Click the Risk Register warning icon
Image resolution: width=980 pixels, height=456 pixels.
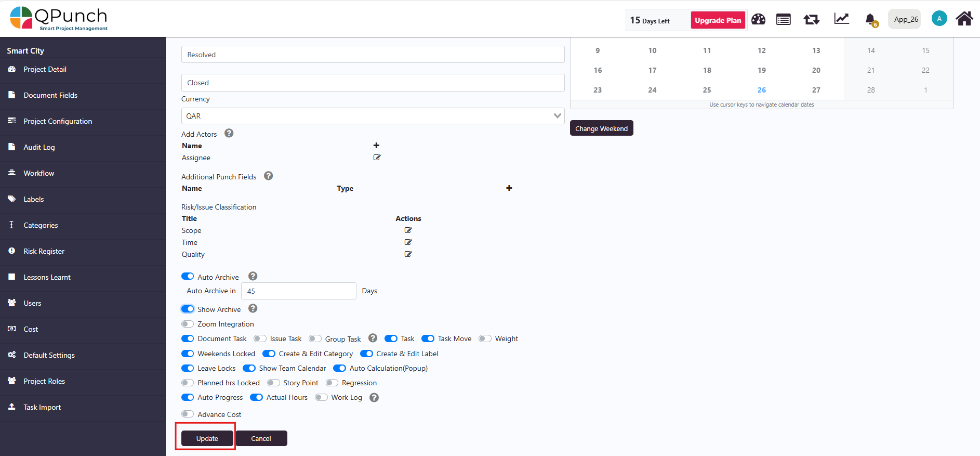point(12,251)
